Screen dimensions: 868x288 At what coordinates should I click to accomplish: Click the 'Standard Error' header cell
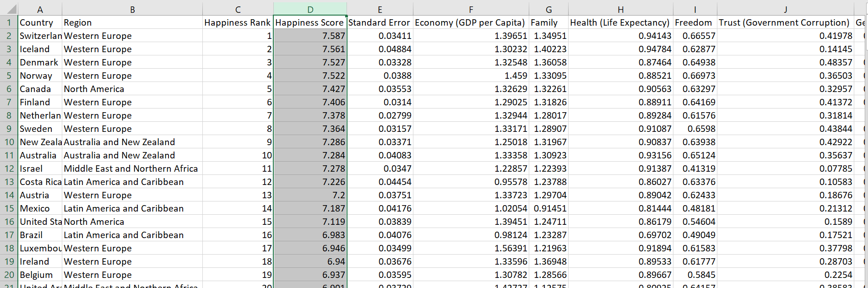380,22
